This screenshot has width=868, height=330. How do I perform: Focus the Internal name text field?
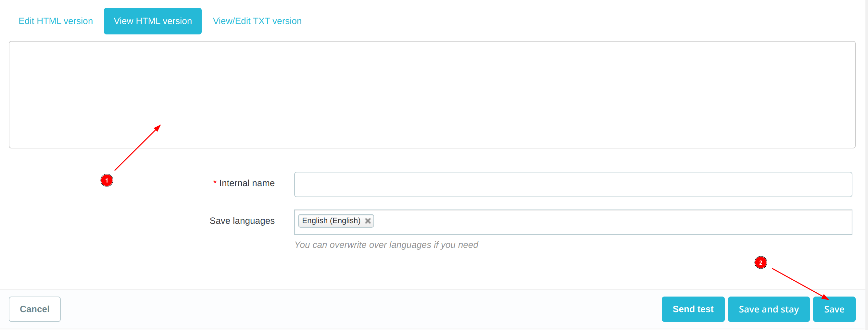pos(573,184)
